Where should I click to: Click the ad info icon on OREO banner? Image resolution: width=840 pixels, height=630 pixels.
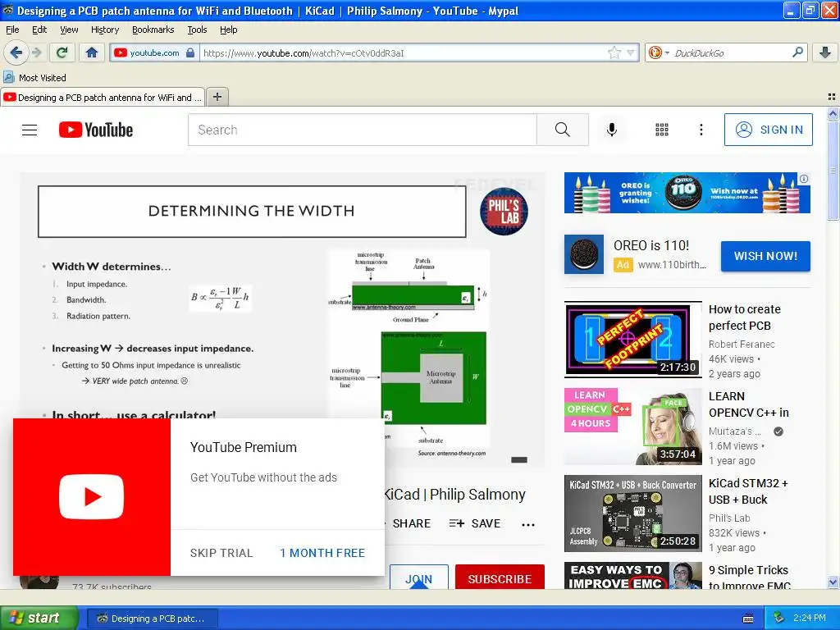click(804, 179)
